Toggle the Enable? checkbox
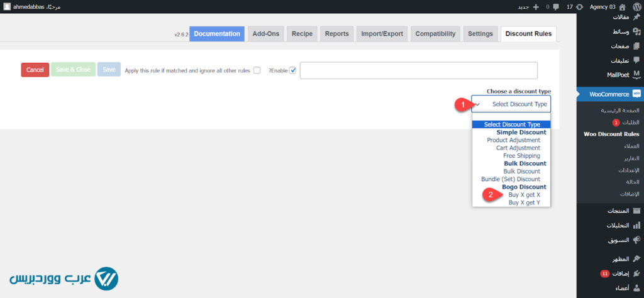 (x=292, y=70)
